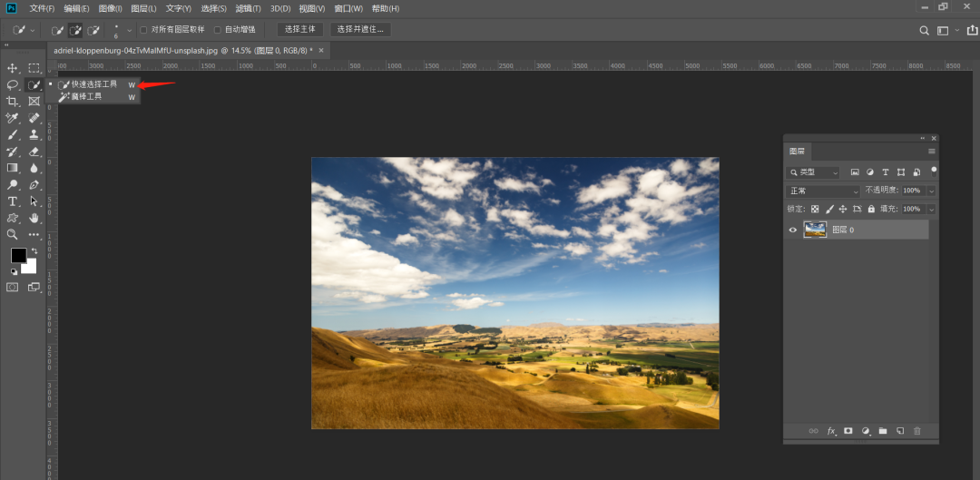Select the Hand tool
The width and height of the screenshot is (980, 480).
(x=34, y=218)
